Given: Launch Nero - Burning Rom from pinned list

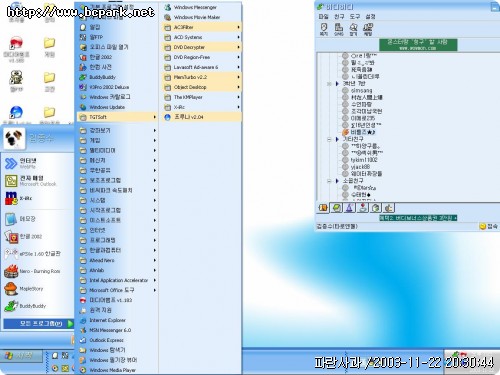Looking at the screenshot, I should coord(37,271).
